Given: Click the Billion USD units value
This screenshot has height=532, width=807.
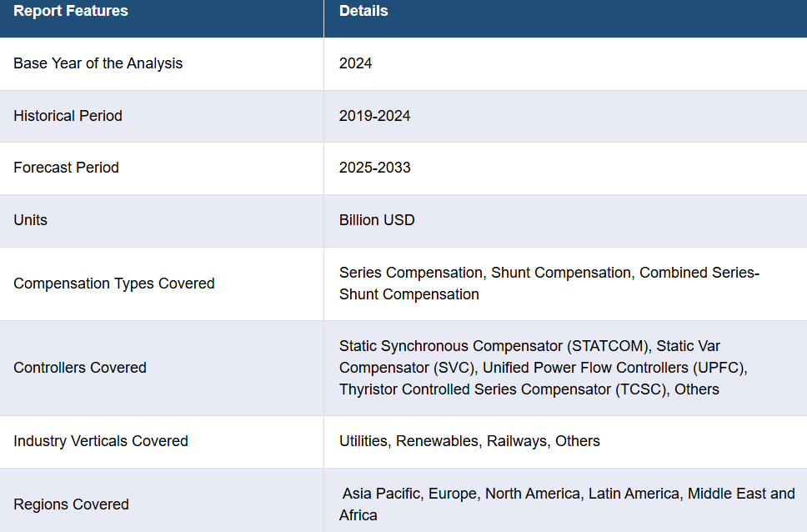Looking at the screenshot, I should (x=377, y=220).
